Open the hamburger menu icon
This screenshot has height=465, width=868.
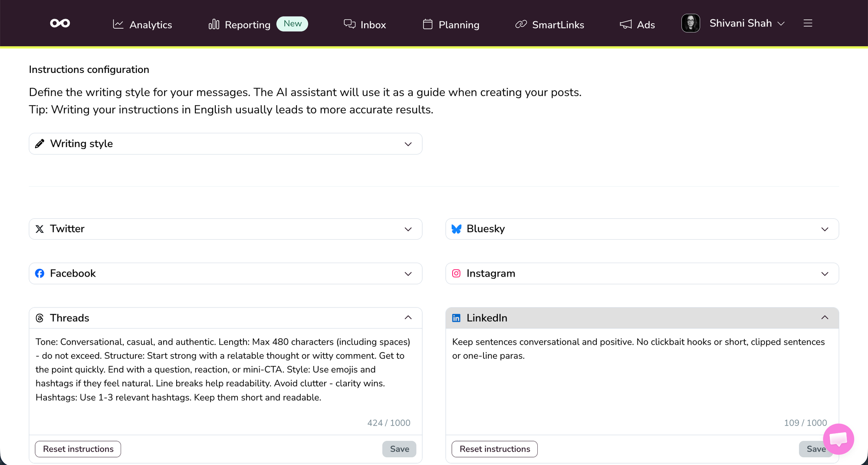pyautogui.click(x=808, y=23)
